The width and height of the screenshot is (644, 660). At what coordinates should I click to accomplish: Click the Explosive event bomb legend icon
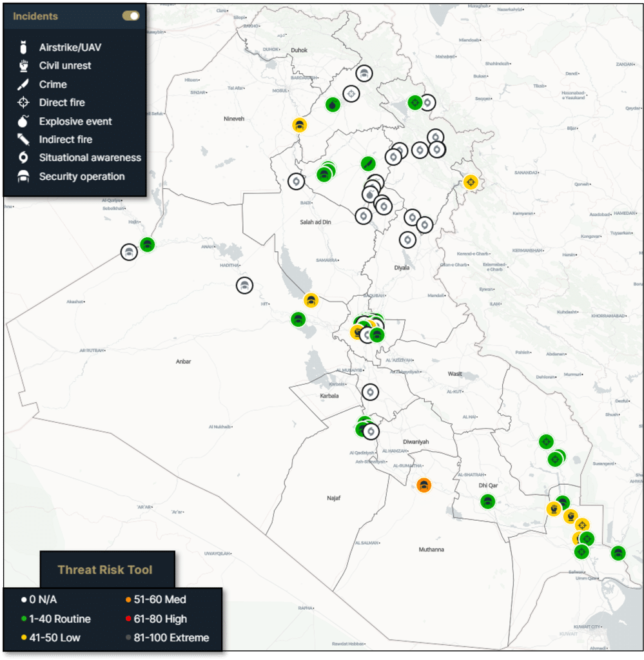click(x=24, y=121)
